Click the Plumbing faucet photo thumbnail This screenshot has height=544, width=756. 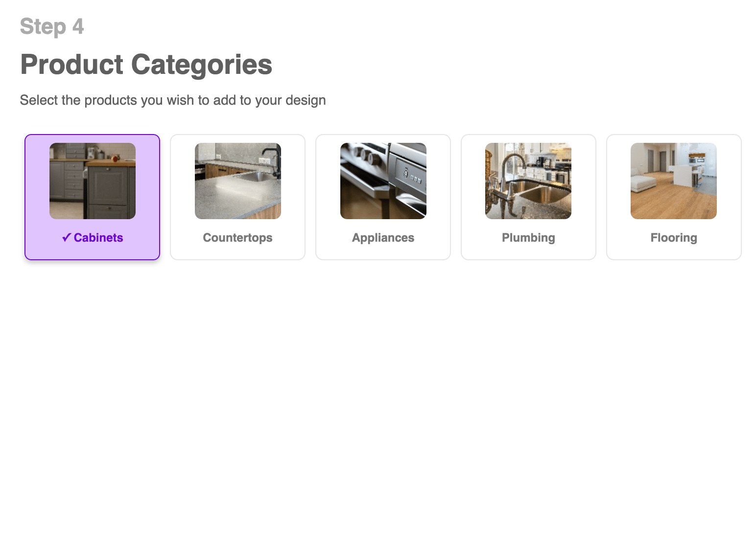coord(528,181)
